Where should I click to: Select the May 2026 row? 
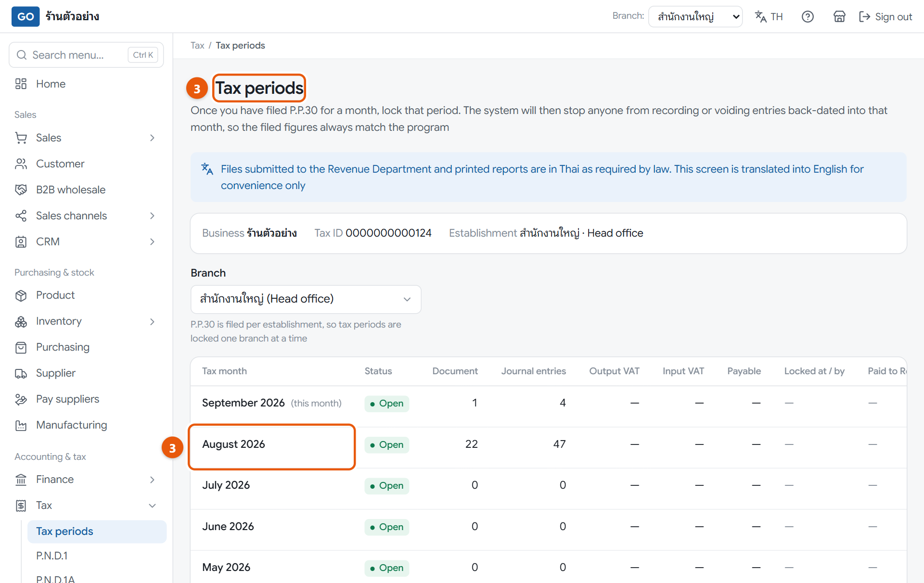click(x=549, y=568)
